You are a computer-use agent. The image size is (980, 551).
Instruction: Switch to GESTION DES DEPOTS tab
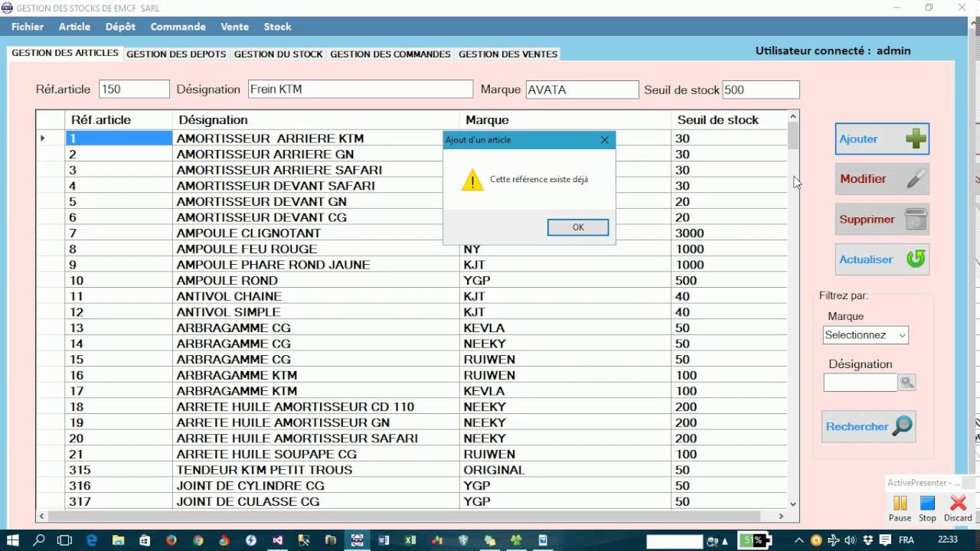point(176,54)
